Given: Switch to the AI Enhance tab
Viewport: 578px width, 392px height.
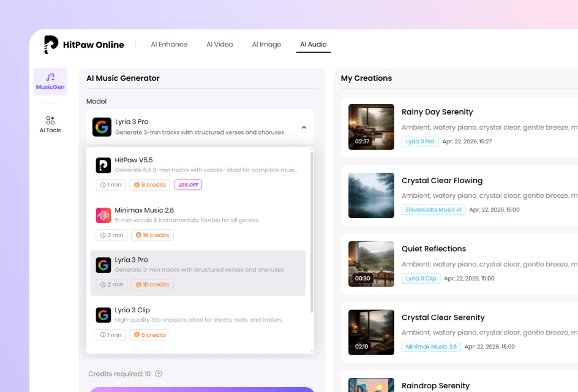Looking at the screenshot, I should pyautogui.click(x=169, y=45).
